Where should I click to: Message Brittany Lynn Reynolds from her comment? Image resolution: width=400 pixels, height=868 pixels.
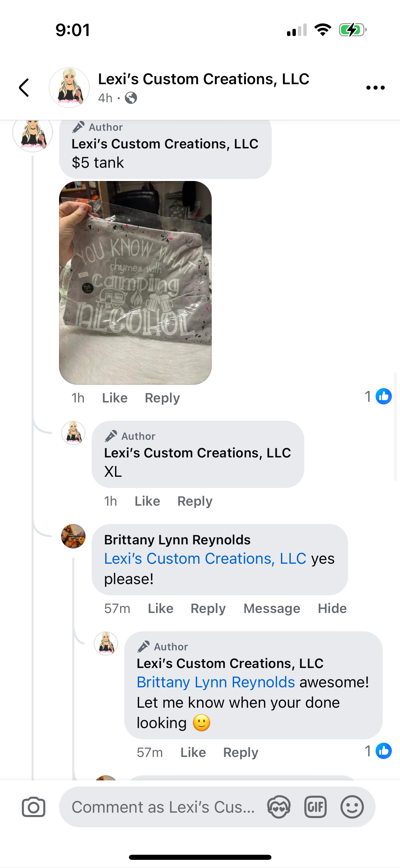pyautogui.click(x=272, y=609)
